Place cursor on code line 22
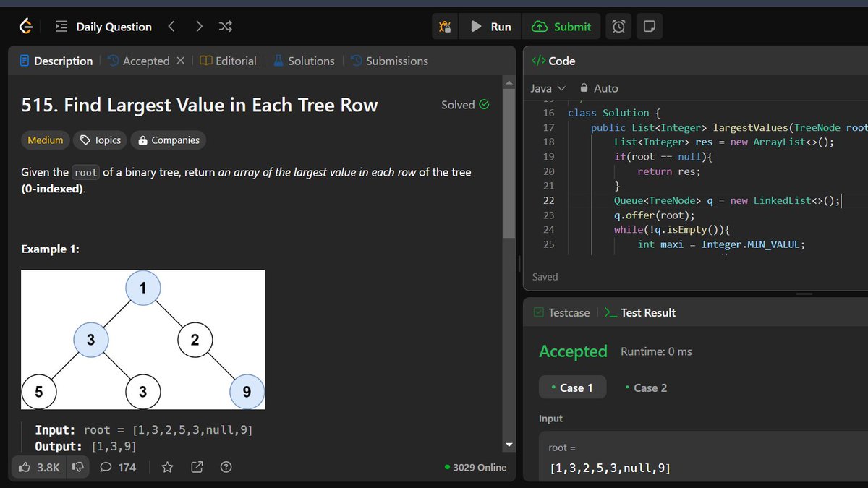The height and width of the screenshot is (488, 868). 727,200
